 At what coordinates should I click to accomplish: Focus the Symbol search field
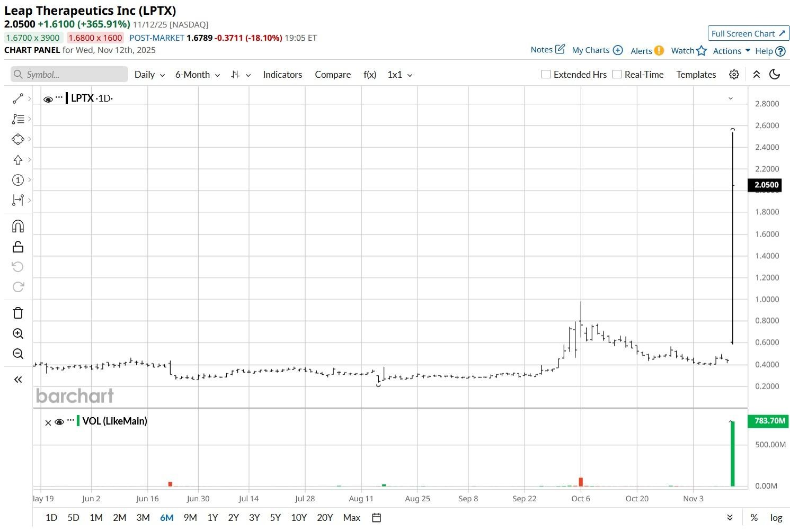coord(69,74)
